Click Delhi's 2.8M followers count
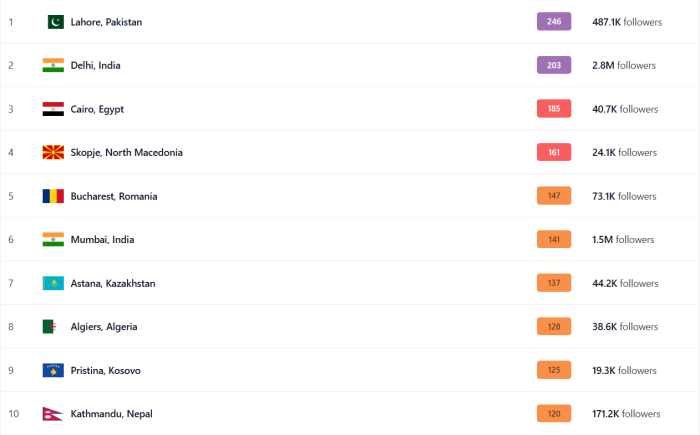 [x=624, y=65]
